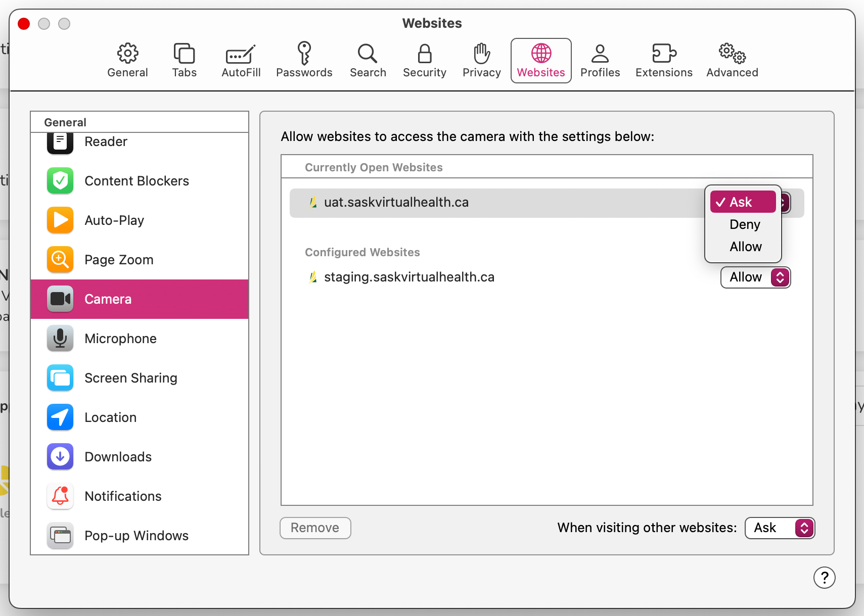Select the Pop-up Windows label in sidebar
This screenshot has width=864, height=616.
tap(137, 536)
